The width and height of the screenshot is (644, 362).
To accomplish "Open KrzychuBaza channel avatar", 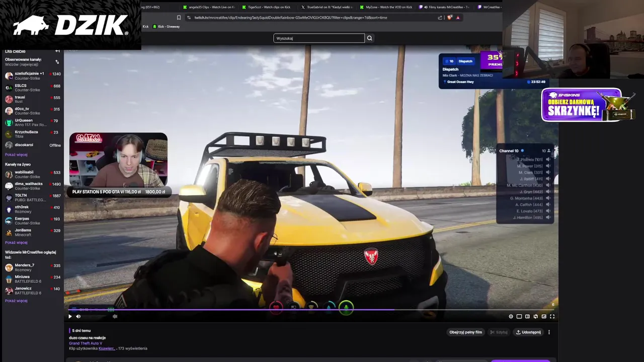I will [x=9, y=134].
